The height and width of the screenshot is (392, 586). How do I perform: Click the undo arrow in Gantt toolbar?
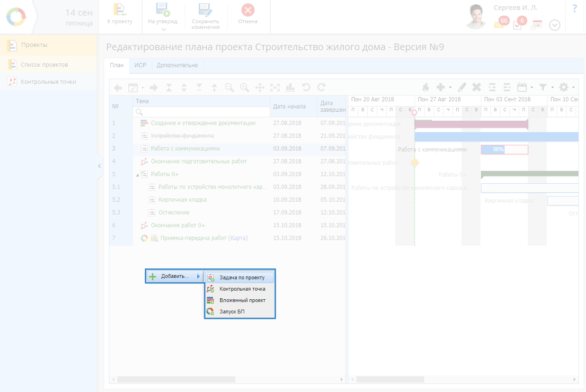[x=306, y=88]
